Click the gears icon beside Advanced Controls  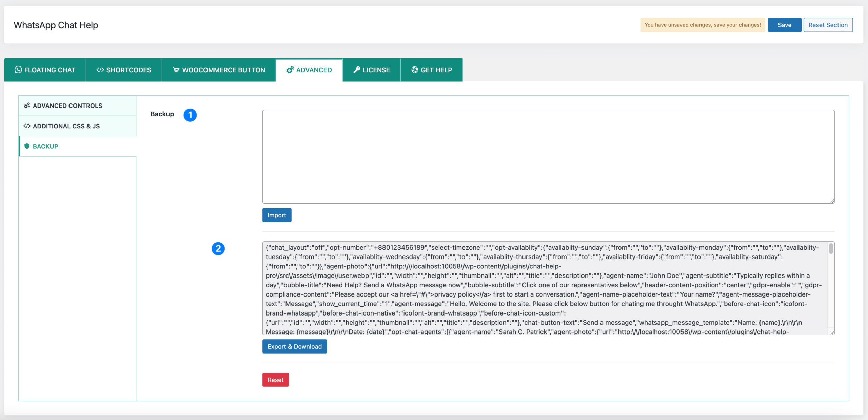[x=27, y=106]
